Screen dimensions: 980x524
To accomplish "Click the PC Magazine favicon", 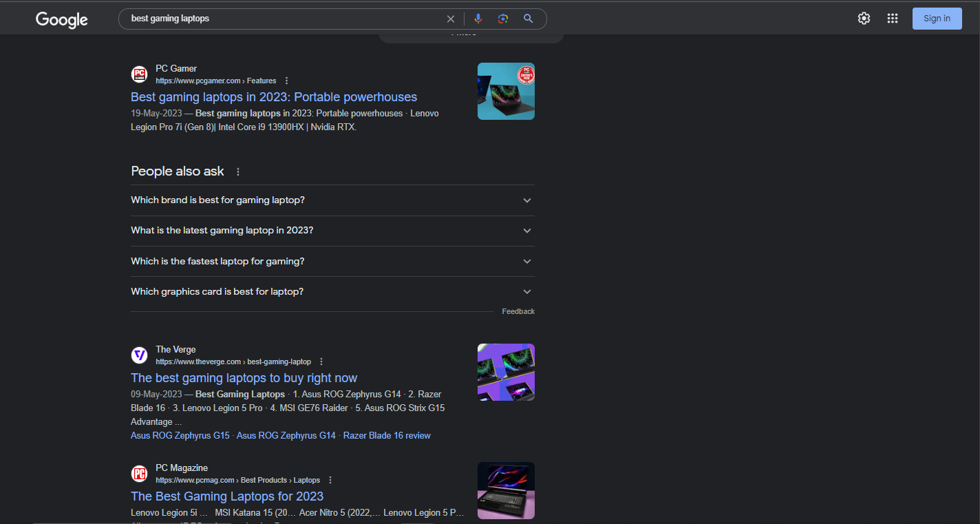I will pos(140,474).
